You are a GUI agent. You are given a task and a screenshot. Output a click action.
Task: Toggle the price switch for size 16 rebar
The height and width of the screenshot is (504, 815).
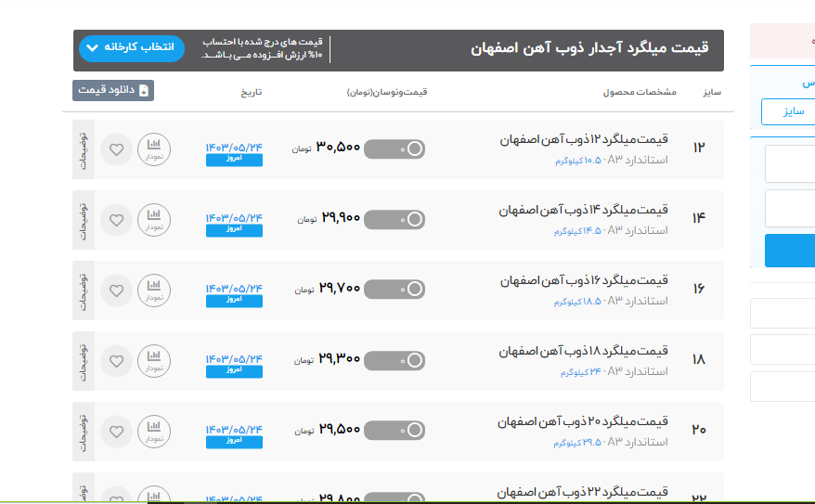tap(395, 290)
